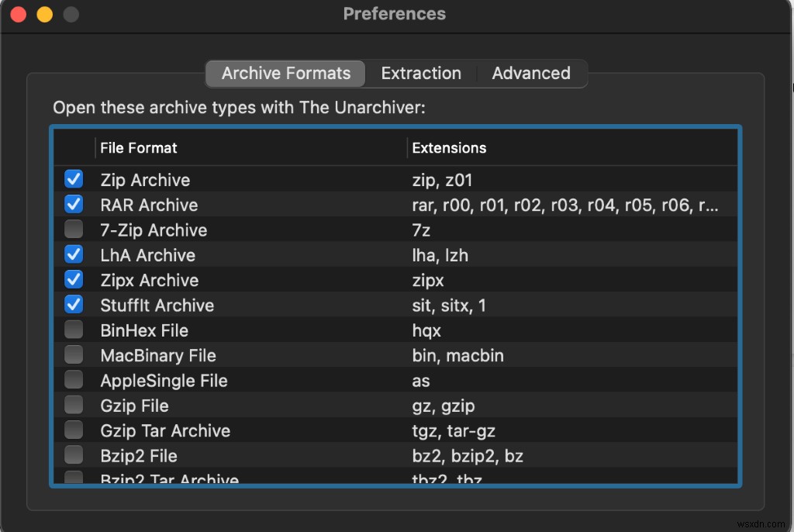
Task: Disable the RAR Archive format
Action: tap(74, 205)
